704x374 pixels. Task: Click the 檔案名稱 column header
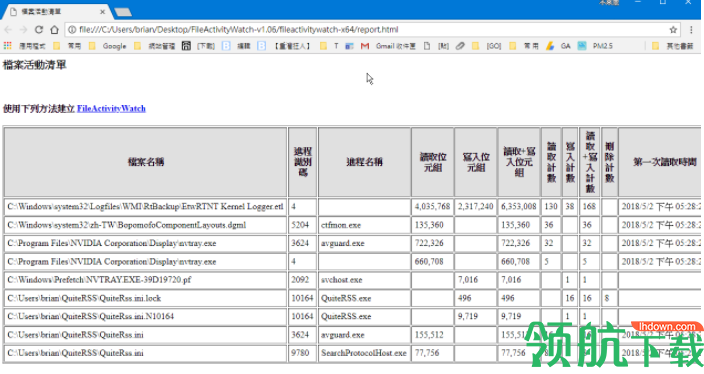pos(145,162)
